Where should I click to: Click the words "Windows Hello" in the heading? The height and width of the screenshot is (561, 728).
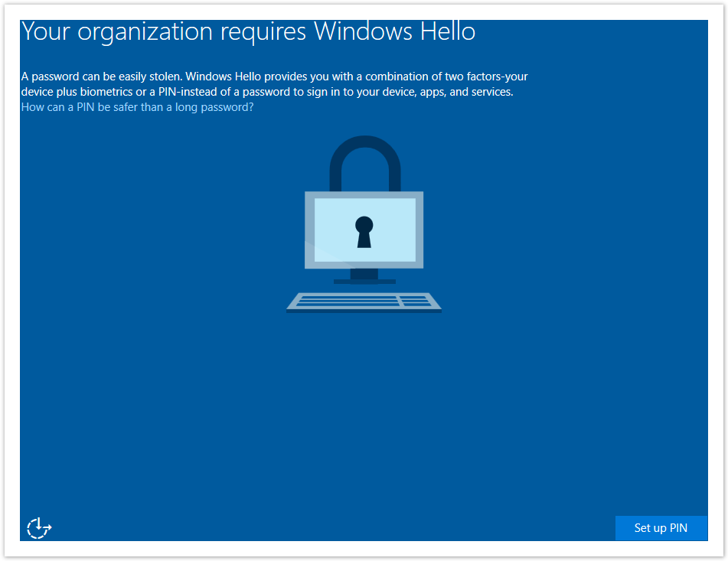coord(394,31)
